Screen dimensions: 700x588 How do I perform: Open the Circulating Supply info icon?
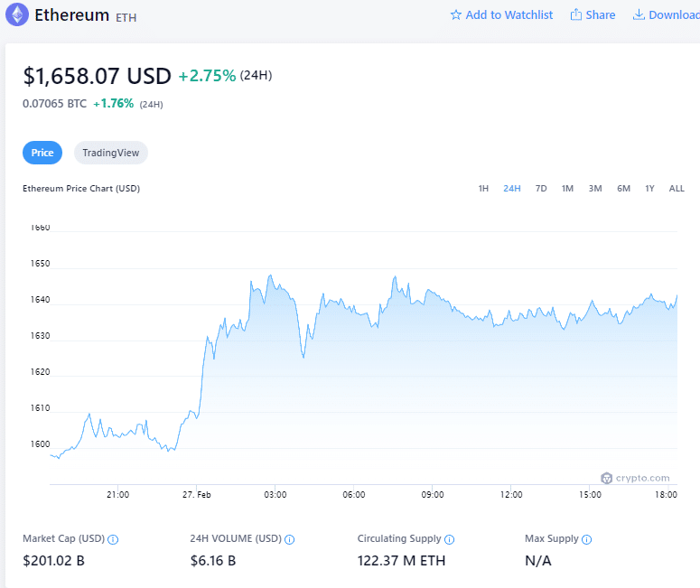point(450,539)
